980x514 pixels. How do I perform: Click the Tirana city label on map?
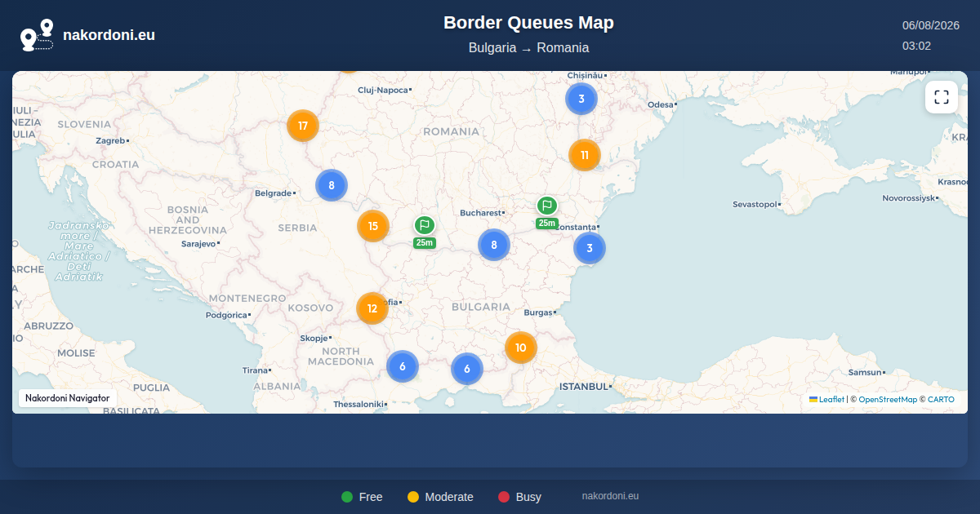point(256,370)
